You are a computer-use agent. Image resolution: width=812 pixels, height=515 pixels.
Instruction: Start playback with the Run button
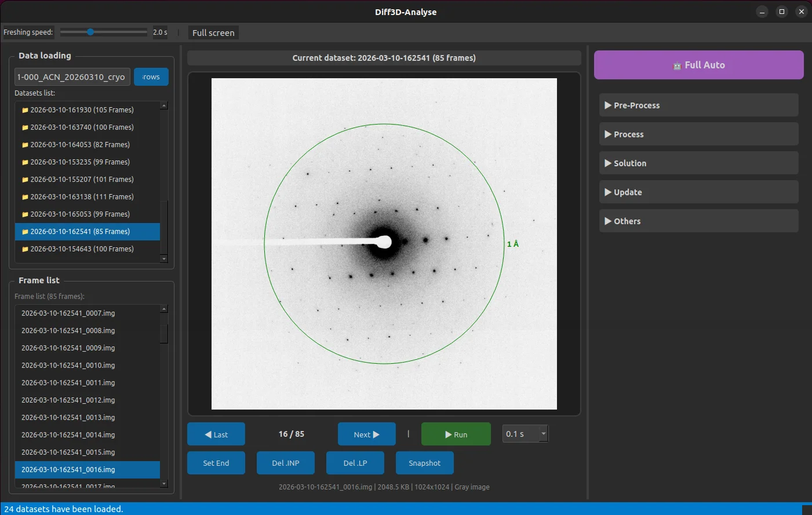pyautogui.click(x=456, y=434)
